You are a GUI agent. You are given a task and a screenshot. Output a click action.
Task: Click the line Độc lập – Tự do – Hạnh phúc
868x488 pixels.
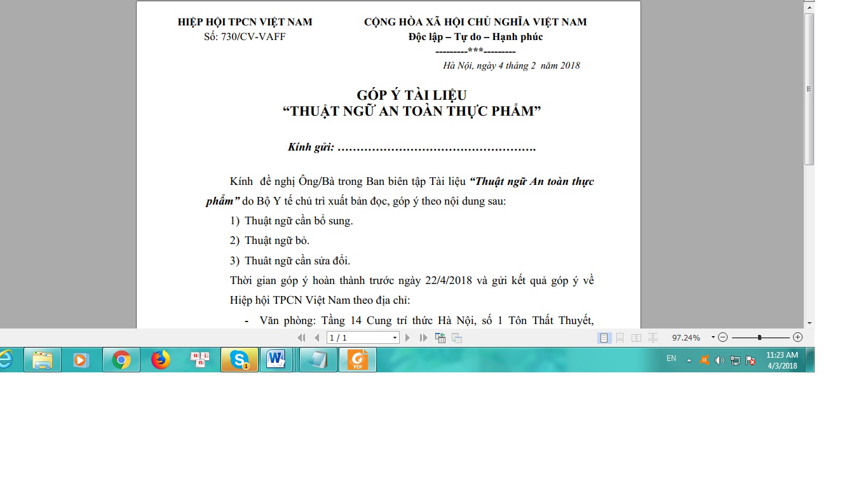pos(475,37)
